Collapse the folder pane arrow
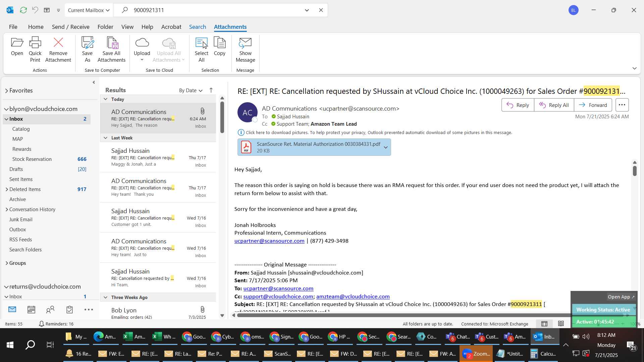This screenshot has width=644, height=362. click(94, 82)
